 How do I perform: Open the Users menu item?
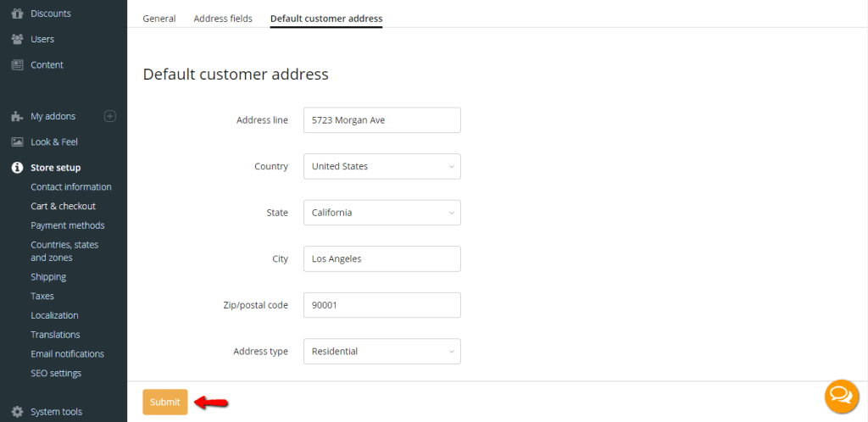tap(42, 39)
